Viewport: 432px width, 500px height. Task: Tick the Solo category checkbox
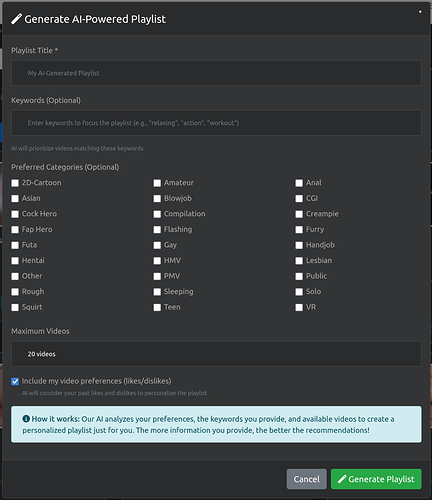click(x=299, y=292)
